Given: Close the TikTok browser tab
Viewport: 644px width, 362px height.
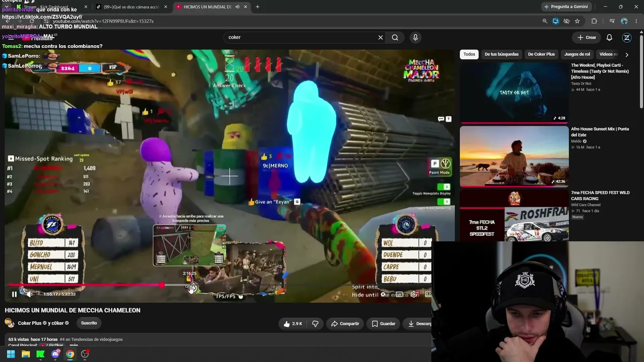Looking at the screenshot, I should pos(166,7).
